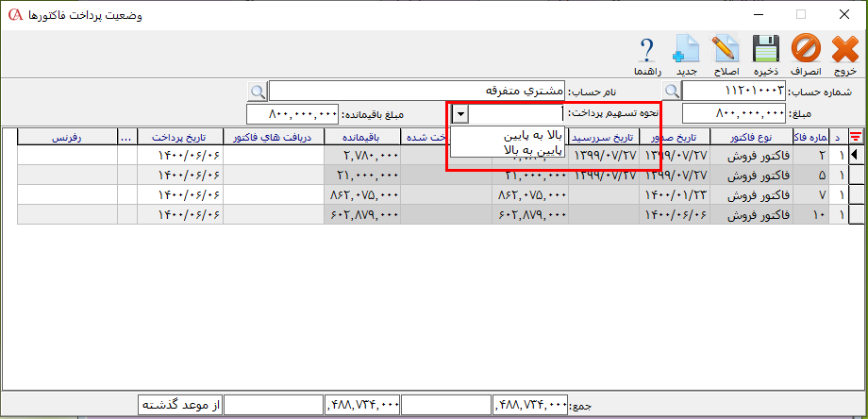Image resolution: width=868 pixels, height=419 pixels.
Task: Open راهنما (Help) question mark icon
Action: [647, 49]
